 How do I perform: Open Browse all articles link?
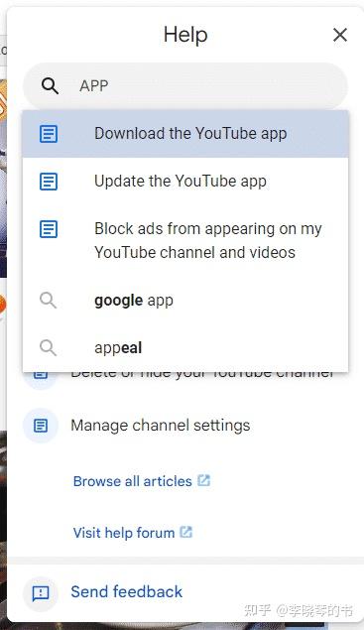point(133,481)
